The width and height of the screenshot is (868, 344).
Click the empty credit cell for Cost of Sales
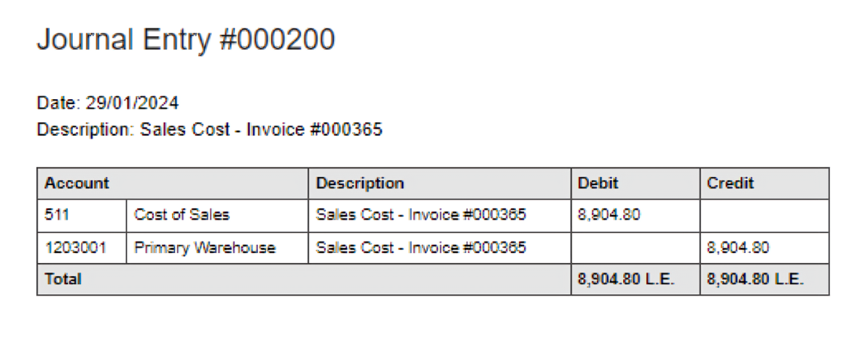point(764,215)
